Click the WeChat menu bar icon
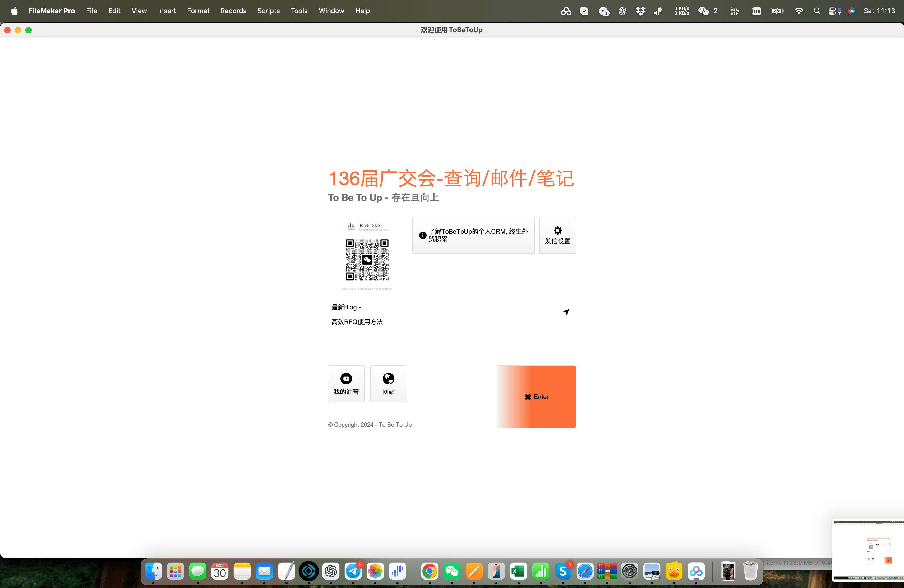This screenshot has height=588, width=904. [703, 11]
